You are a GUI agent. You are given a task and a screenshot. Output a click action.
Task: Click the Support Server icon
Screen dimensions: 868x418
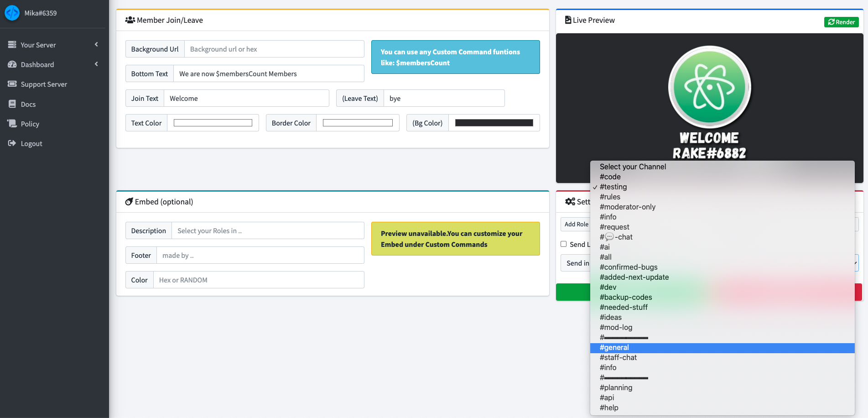click(x=12, y=84)
